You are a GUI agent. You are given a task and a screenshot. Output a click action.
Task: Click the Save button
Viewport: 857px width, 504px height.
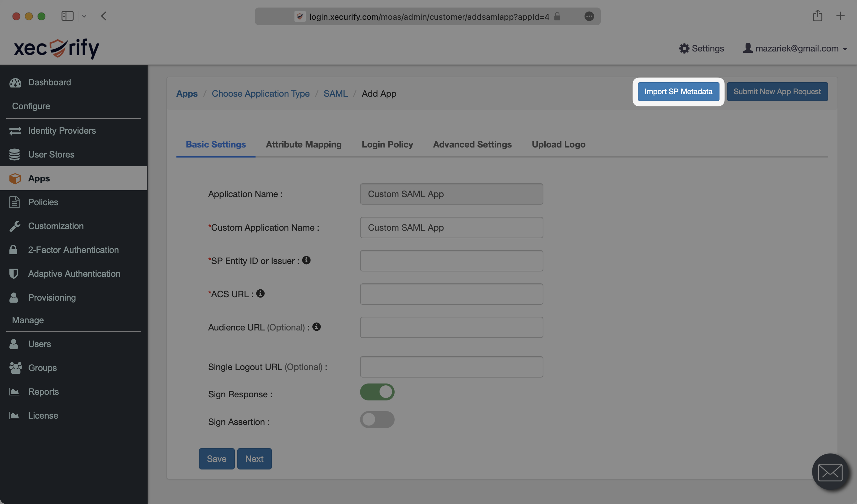(x=217, y=459)
